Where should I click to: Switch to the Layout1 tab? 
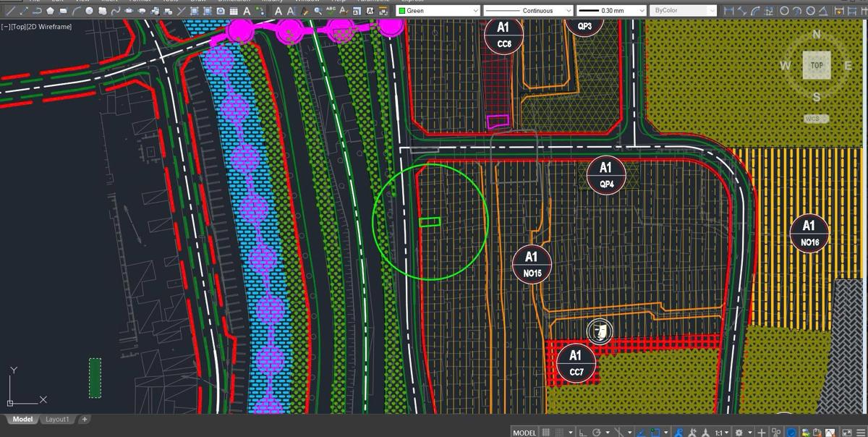tap(57, 419)
